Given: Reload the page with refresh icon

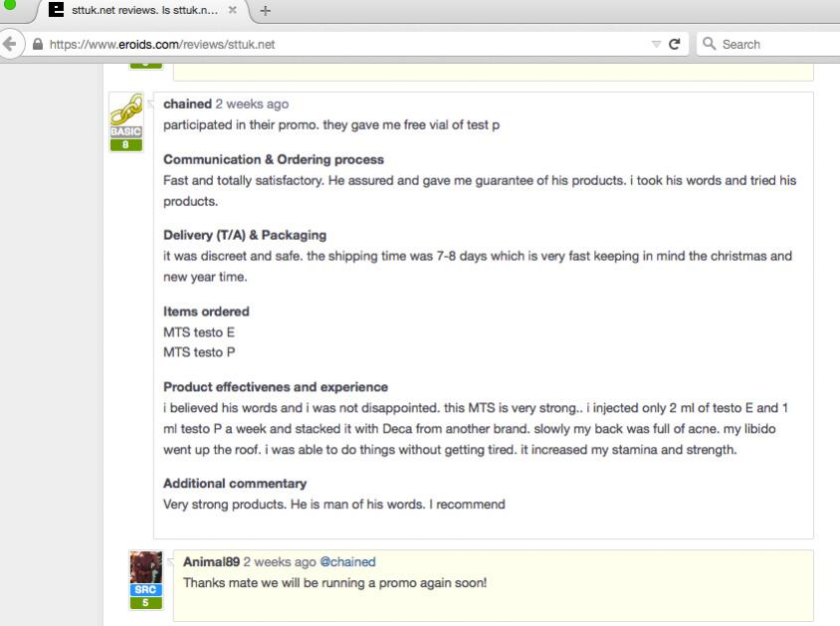Looking at the screenshot, I should pos(675,44).
